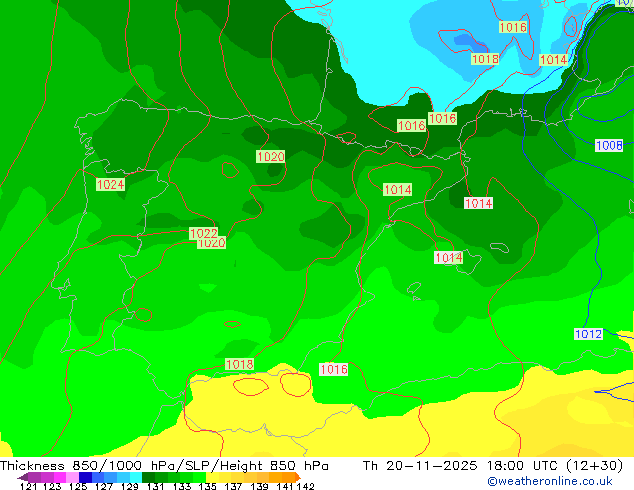Viewport: 634px width, 490px height.
Task: Click the 1018 label at the yellow edge
Action: [x=239, y=364]
